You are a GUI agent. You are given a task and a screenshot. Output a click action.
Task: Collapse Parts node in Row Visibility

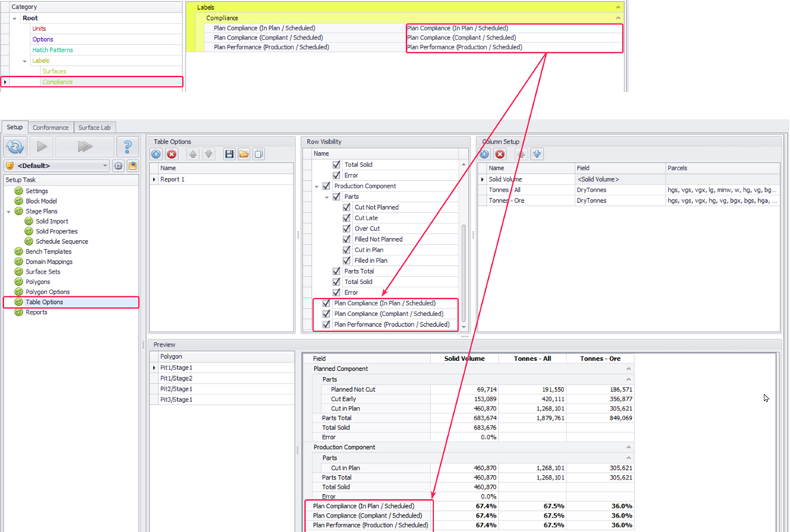coord(327,197)
